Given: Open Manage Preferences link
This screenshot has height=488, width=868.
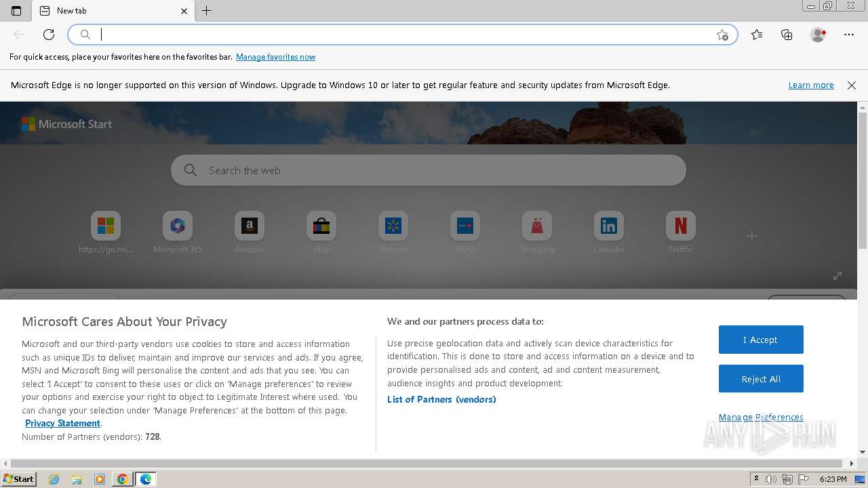Looking at the screenshot, I should click(x=761, y=417).
